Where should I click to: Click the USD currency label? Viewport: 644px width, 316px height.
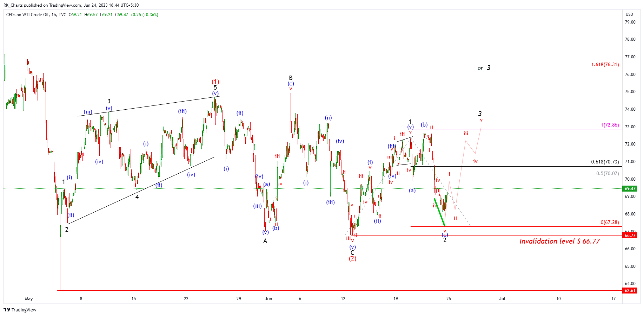point(629,14)
